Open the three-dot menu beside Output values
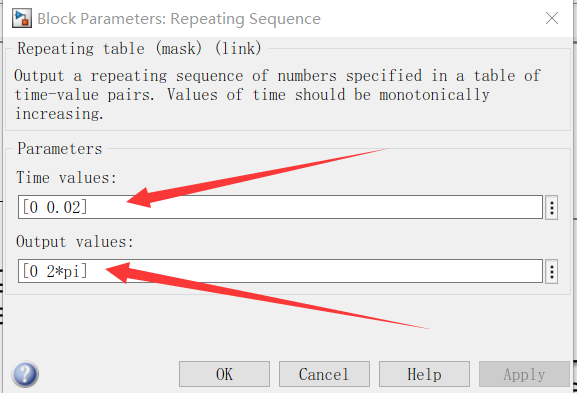Image resolution: width=577 pixels, height=393 pixels. tap(551, 272)
